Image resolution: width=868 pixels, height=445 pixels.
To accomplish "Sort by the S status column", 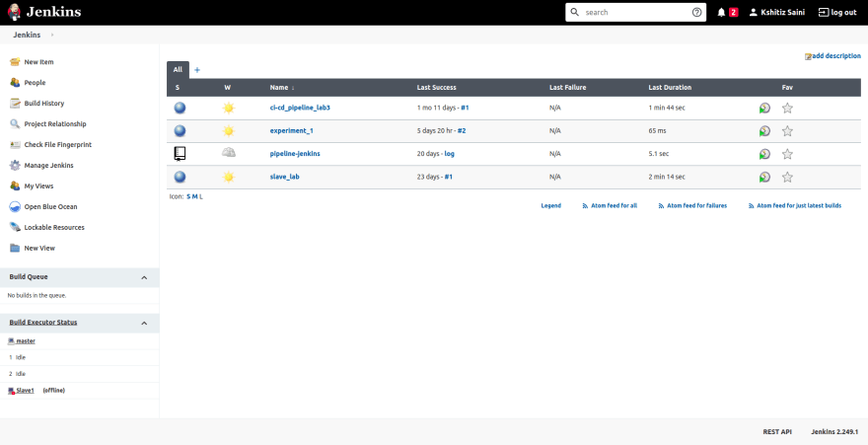I will pos(178,88).
